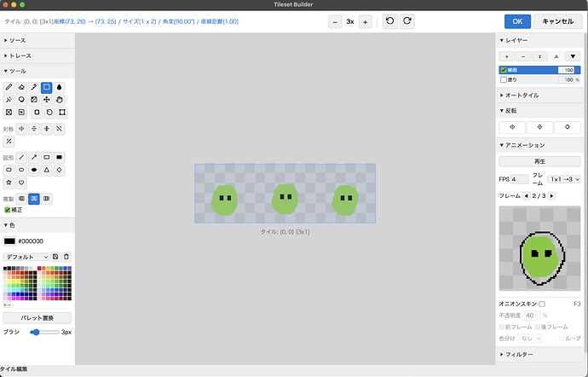The width and height of the screenshot is (588, 377).
Task: Choose the star shape tool
Action: (9, 183)
